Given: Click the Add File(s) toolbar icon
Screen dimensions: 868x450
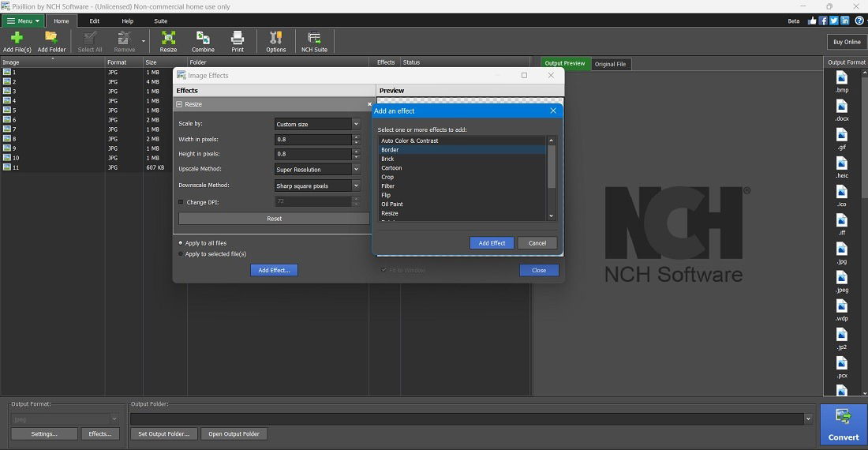Looking at the screenshot, I should [x=17, y=38].
